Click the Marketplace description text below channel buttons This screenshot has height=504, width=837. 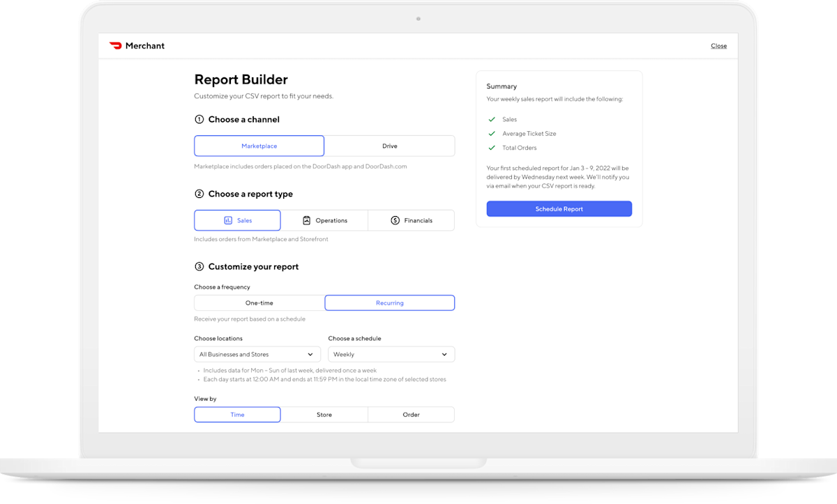(x=300, y=167)
